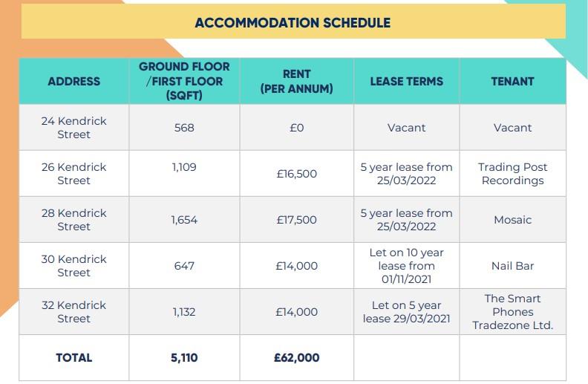Select the Mosaic tenant cell

(x=512, y=220)
